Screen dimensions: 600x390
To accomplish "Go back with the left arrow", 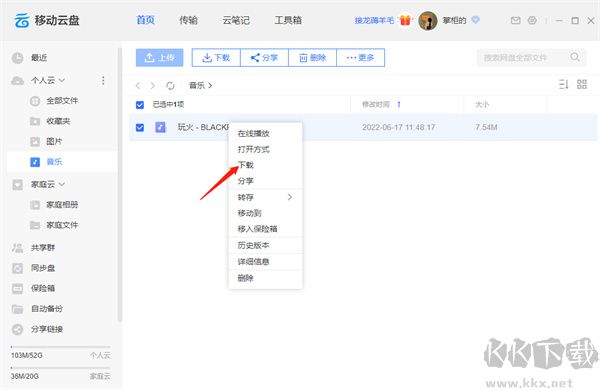I will tap(138, 85).
